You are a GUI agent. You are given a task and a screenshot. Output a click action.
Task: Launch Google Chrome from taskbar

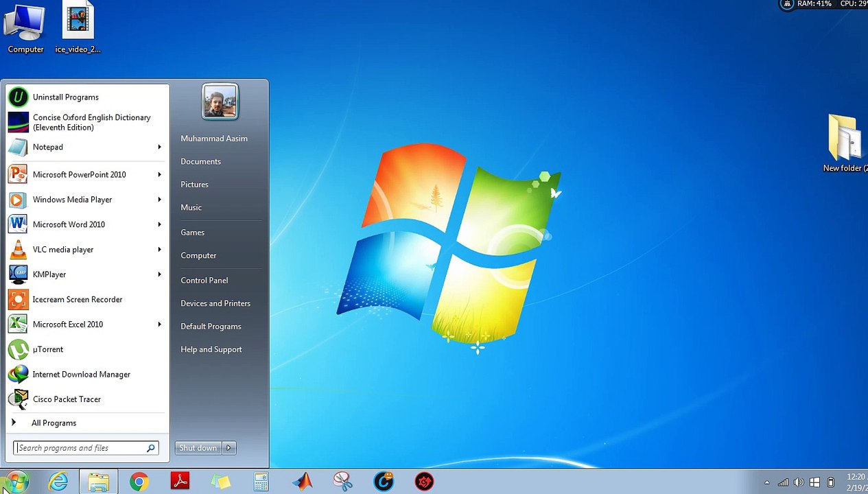click(x=139, y=482)
